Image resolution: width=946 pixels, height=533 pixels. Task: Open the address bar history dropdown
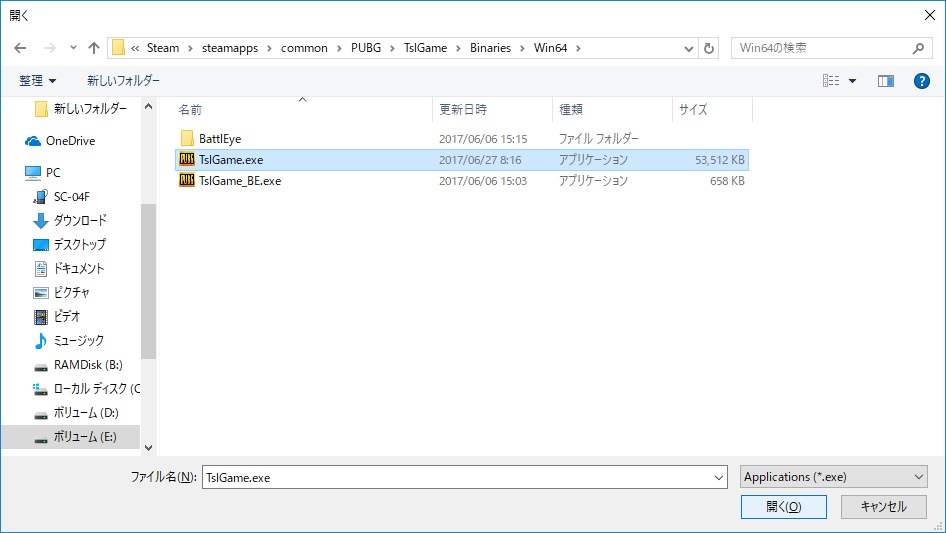688,48
